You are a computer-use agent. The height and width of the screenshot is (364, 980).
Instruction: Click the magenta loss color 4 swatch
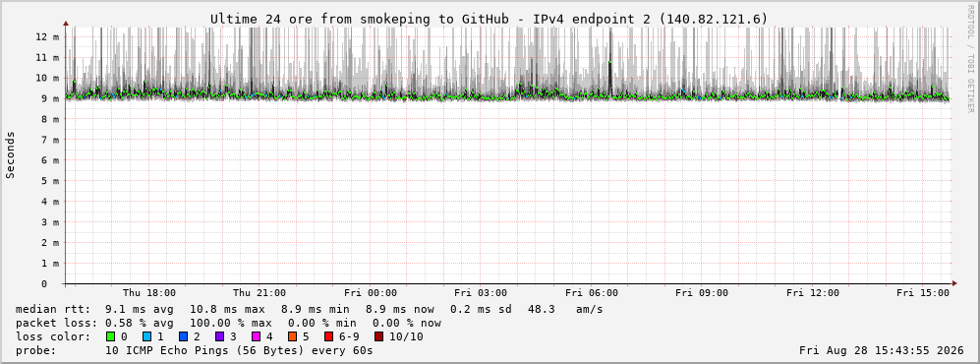coord(257,336)
